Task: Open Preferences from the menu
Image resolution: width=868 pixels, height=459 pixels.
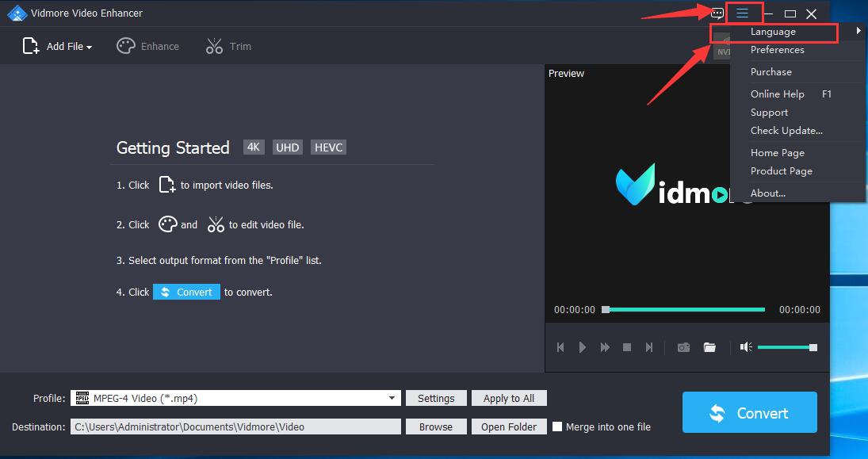Action: point(777,50)
